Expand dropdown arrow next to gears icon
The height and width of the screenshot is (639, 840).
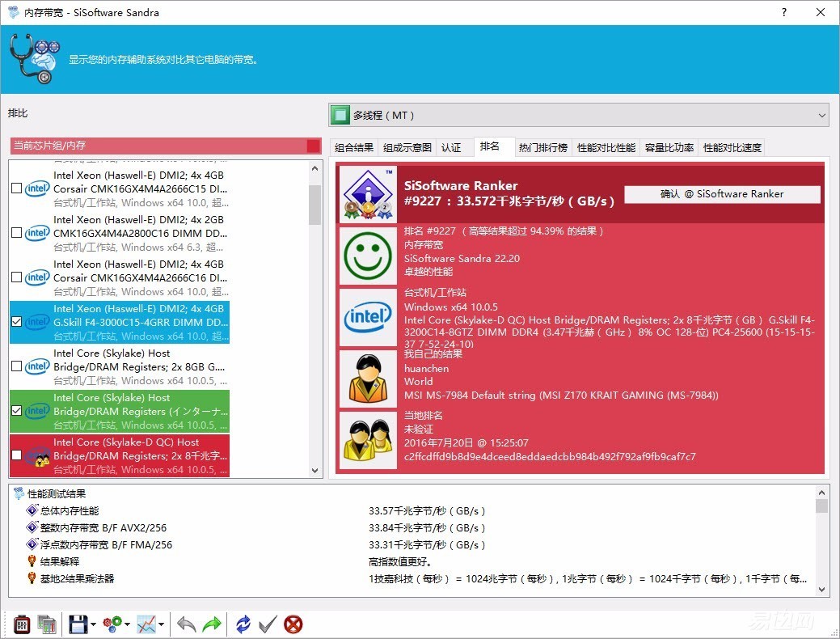[x=128, y=624]
